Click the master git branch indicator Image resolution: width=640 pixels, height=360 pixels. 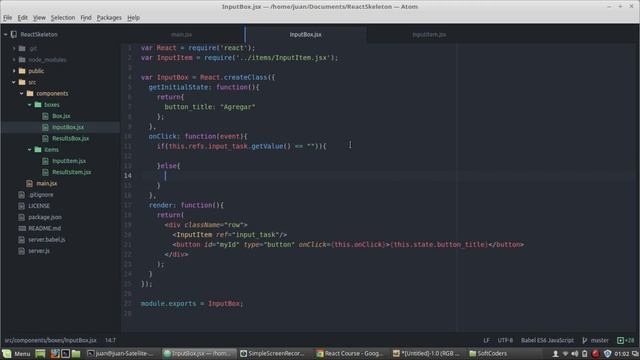(595, 340)
